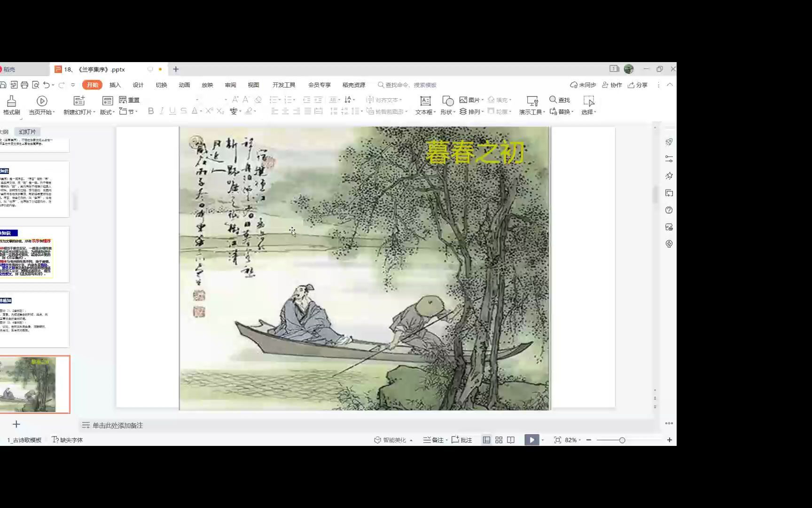This screenshot has height=508, width=812.
Task: Open the View (视图) ribbon tab
Action: tap(253, 85)
